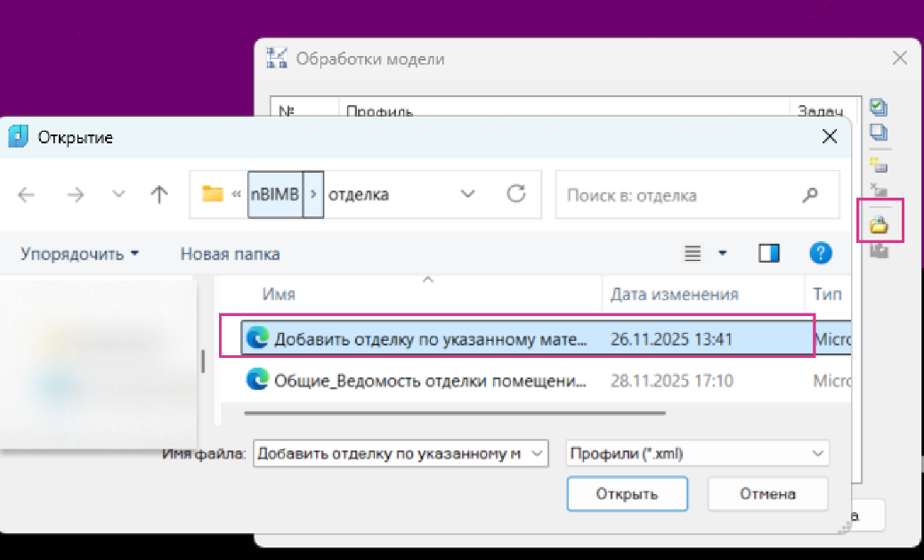Click the preview pane icon on the toolbar

pos(767,253)
